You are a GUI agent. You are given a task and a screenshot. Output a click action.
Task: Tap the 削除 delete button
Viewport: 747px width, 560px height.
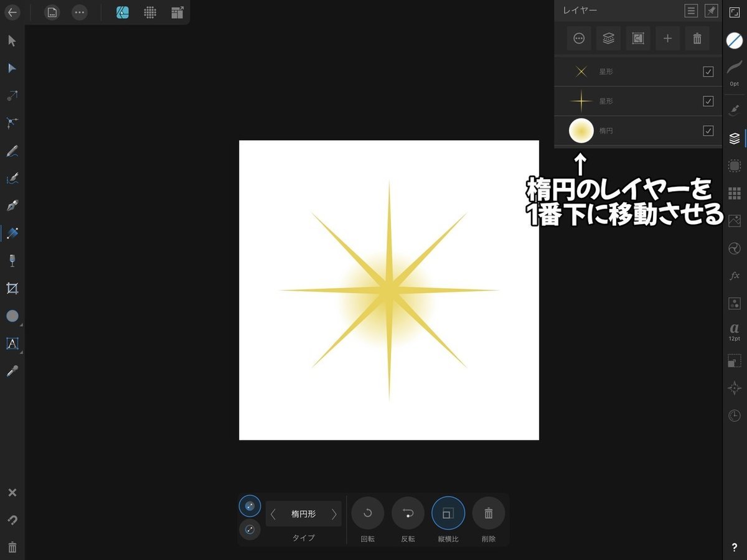pos(489,513)
